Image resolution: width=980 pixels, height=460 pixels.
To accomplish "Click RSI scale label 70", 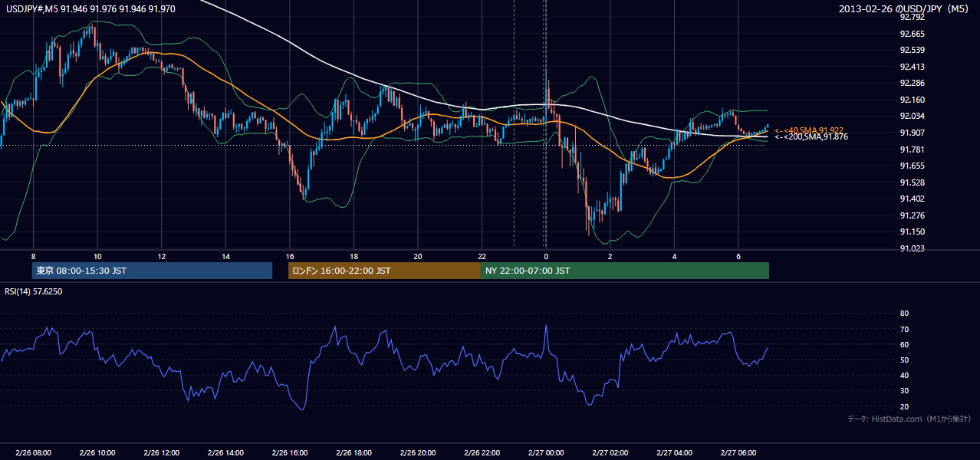I will tap(905, 329).
